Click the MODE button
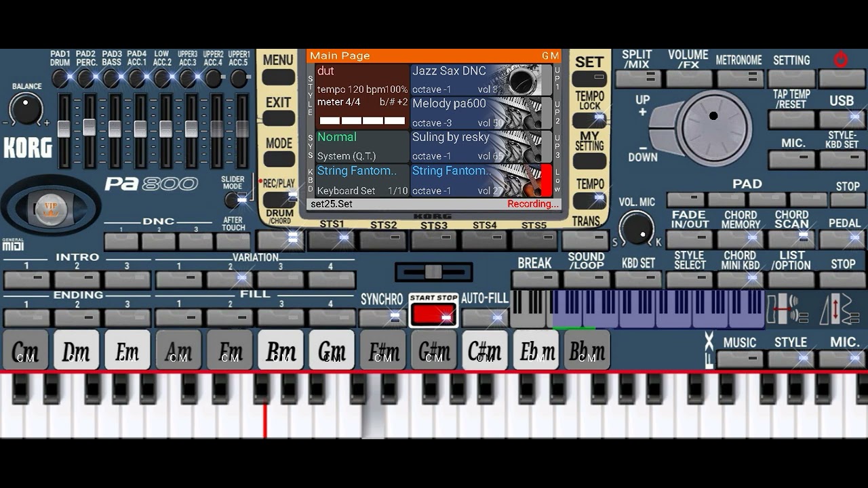Viewport: 868px width, 488px height. coord(278,159)
